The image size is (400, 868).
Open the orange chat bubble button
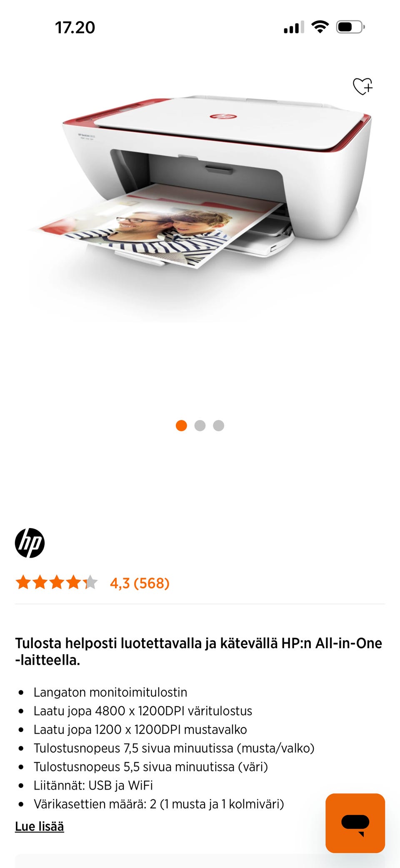pos(355,823)
